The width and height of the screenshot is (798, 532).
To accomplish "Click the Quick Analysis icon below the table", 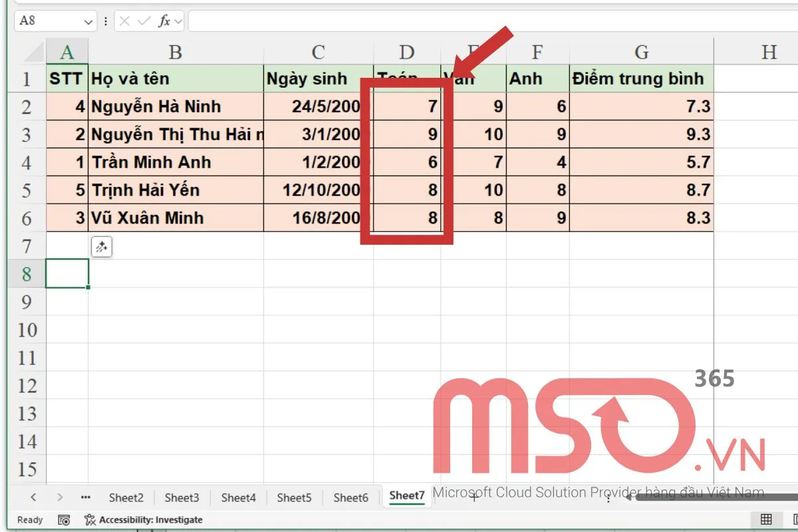I will point(101,247).
